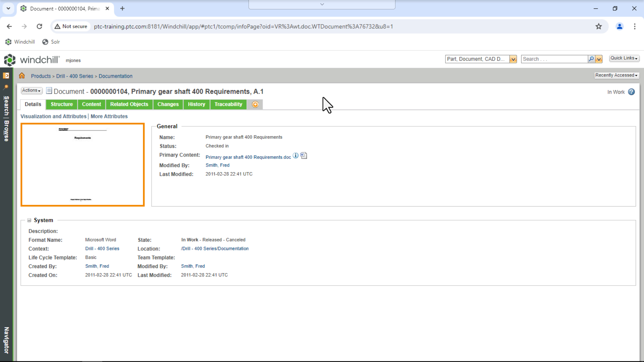Screen dimensions: 644x362
Task: Go back to the previous page
Action: pos(9,26)
